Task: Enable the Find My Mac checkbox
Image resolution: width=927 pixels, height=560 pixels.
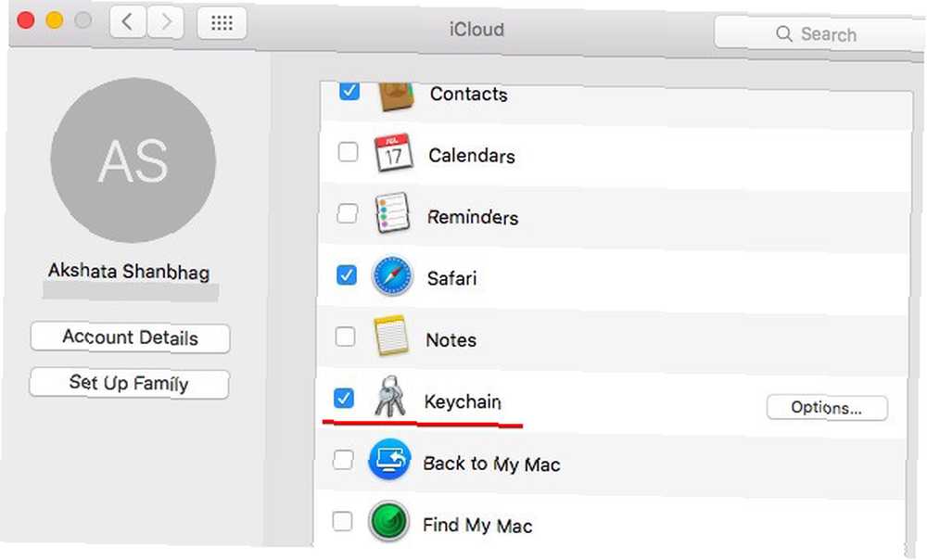Action: point(342,521)
